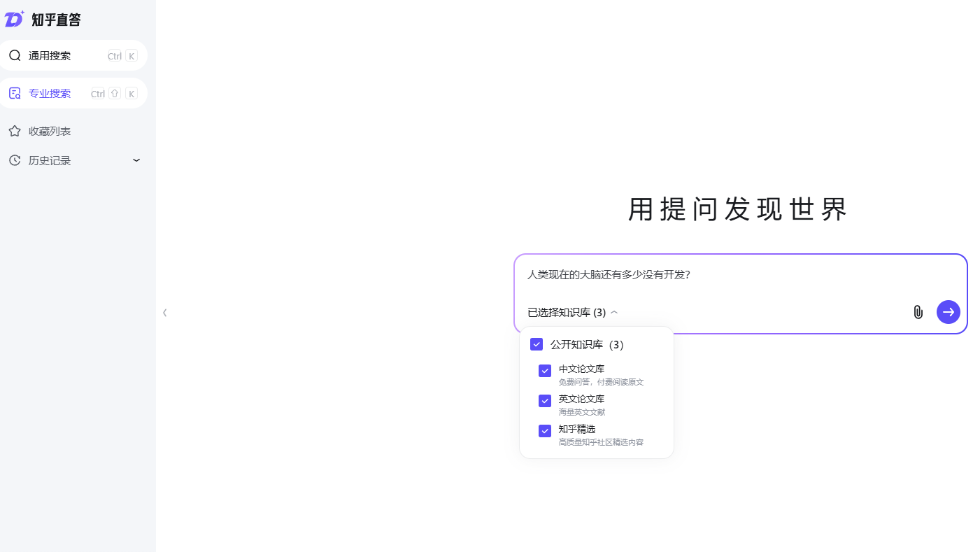Uncheck the 中文论文库 checkbox
The image size is (980, 552).
pos(545,371)
